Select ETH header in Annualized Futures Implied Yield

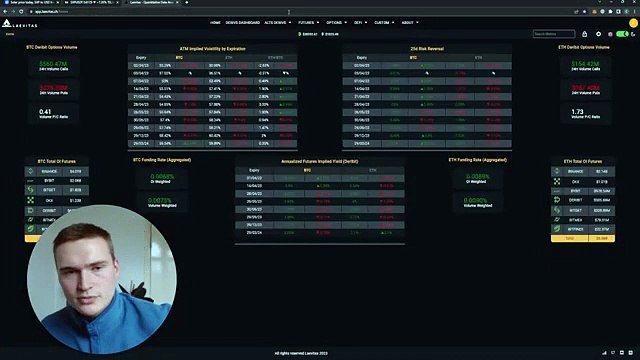372,170
